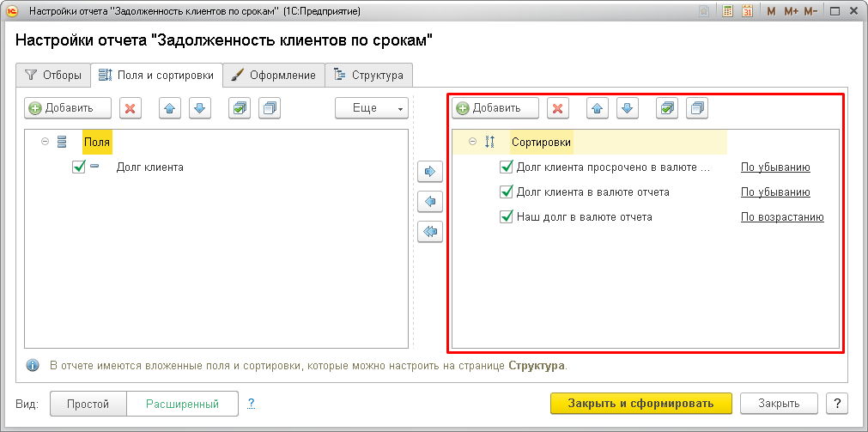Move sorting down in Сортировки panel

click(x=628, y=108)
